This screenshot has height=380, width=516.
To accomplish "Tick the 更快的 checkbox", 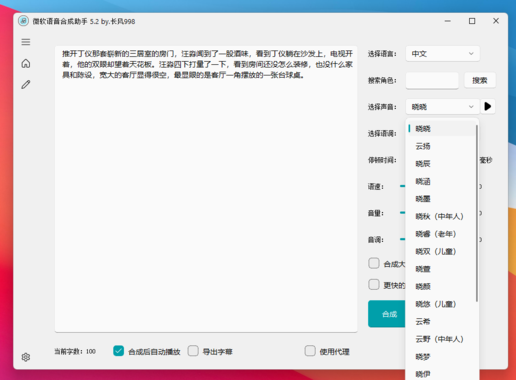I will (x=374, y=285).
